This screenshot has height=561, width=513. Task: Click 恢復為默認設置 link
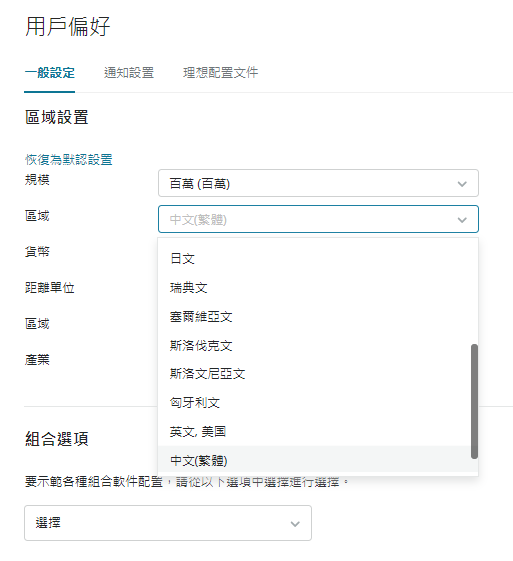point(69,160)
